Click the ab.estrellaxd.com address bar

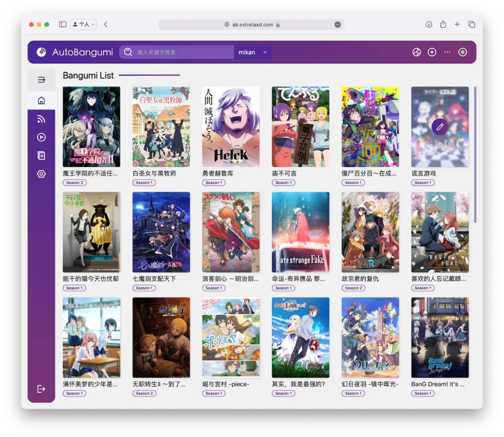point(252,25)
